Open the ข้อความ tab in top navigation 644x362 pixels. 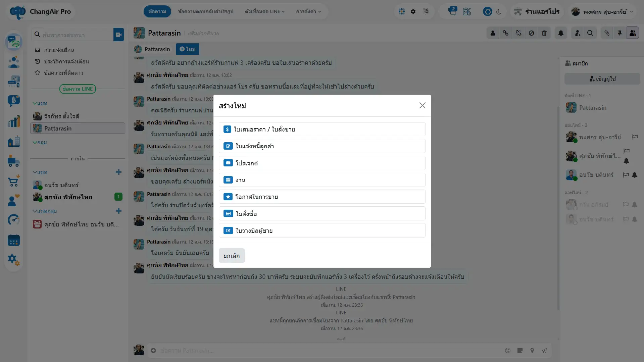(157, 11)
